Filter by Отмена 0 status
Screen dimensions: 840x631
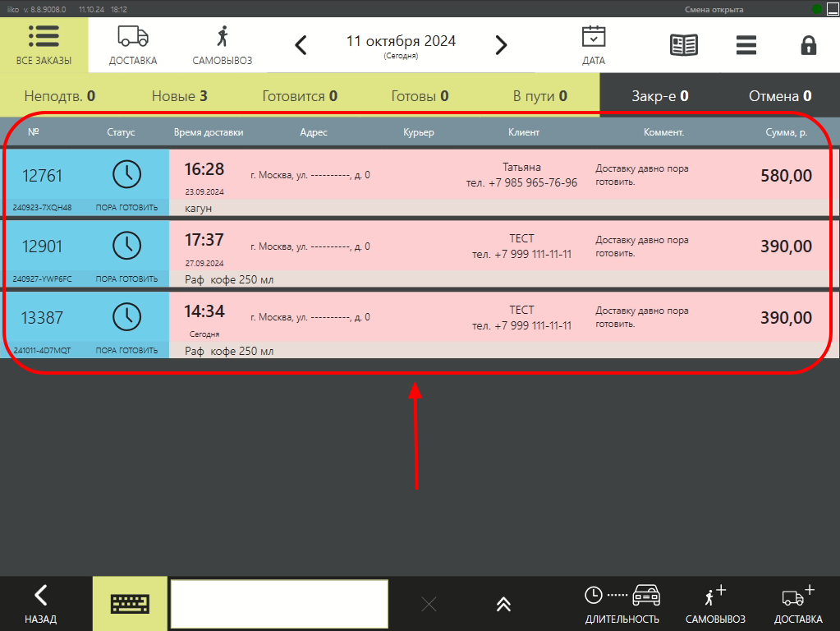[780, 96]
